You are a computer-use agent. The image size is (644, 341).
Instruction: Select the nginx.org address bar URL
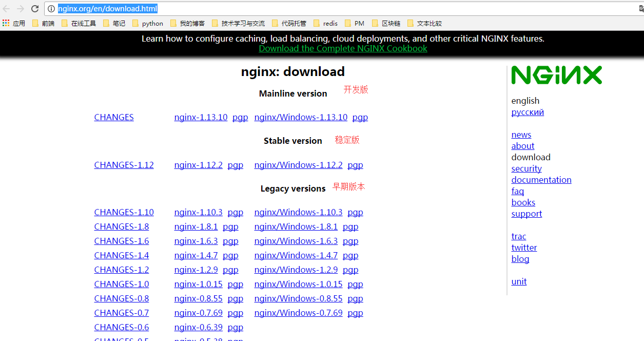[x=107, y=9]
